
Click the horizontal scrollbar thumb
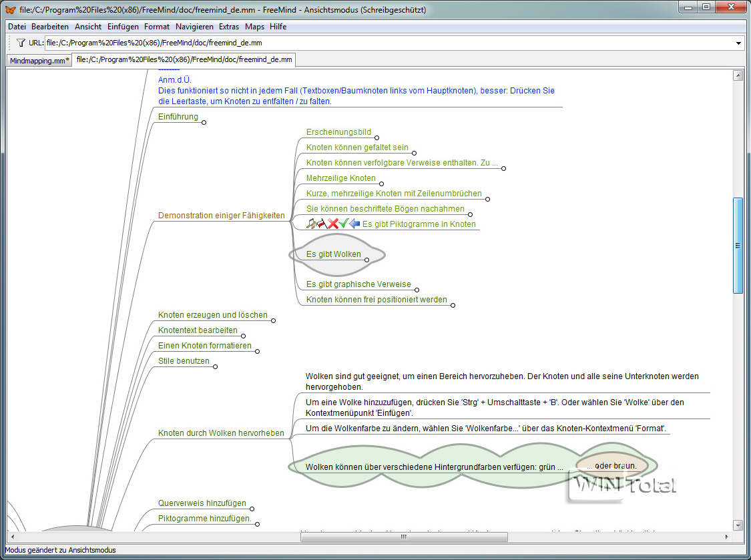click(x=404, y=537)
